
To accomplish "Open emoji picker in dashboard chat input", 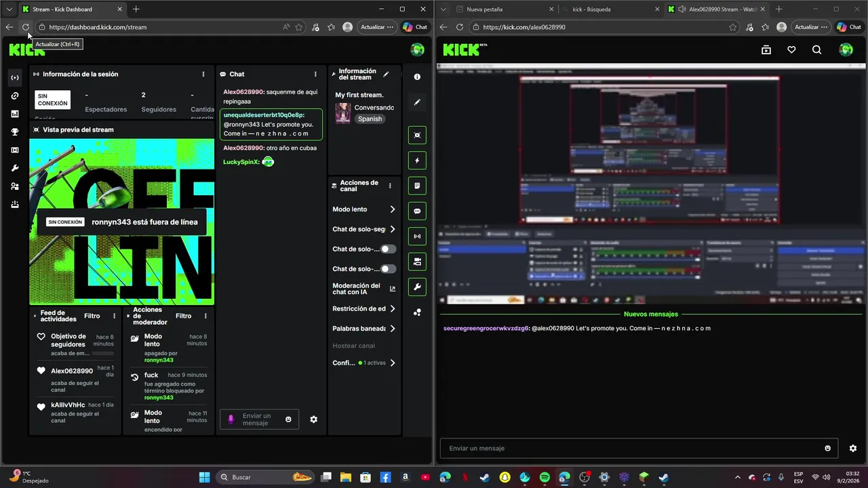I will (x=288, y=420).
